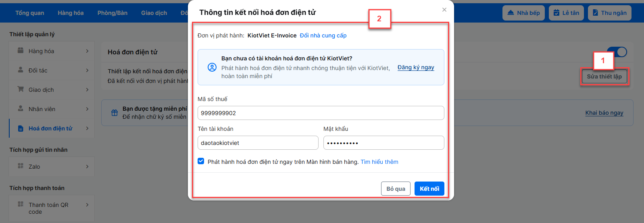
Task: Expand the Zalo sidebar chevron
Action: [x=87, y=167]
